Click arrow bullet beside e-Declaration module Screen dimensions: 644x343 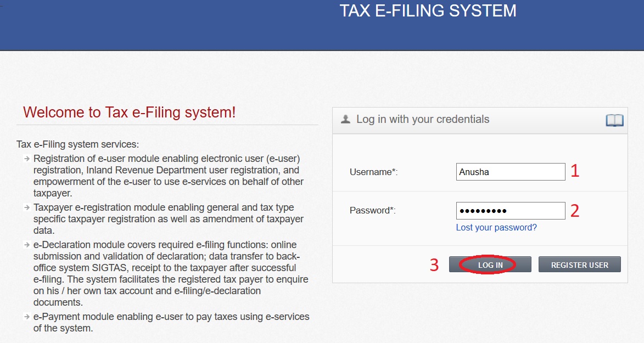(x=26, y=245)
